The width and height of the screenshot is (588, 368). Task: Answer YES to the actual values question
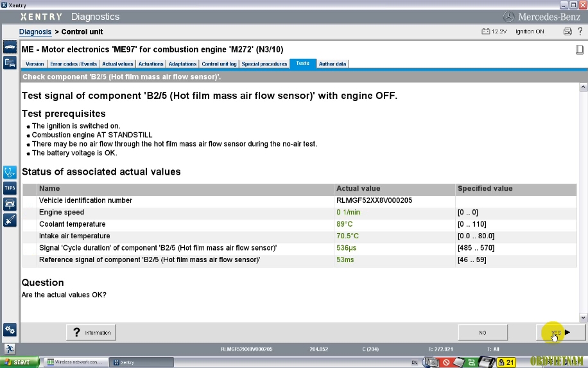(x=560, y=333)
